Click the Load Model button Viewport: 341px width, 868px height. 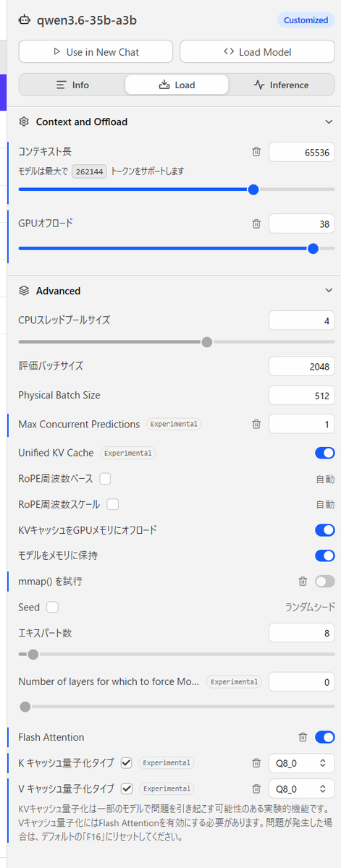tap(257, 52)
